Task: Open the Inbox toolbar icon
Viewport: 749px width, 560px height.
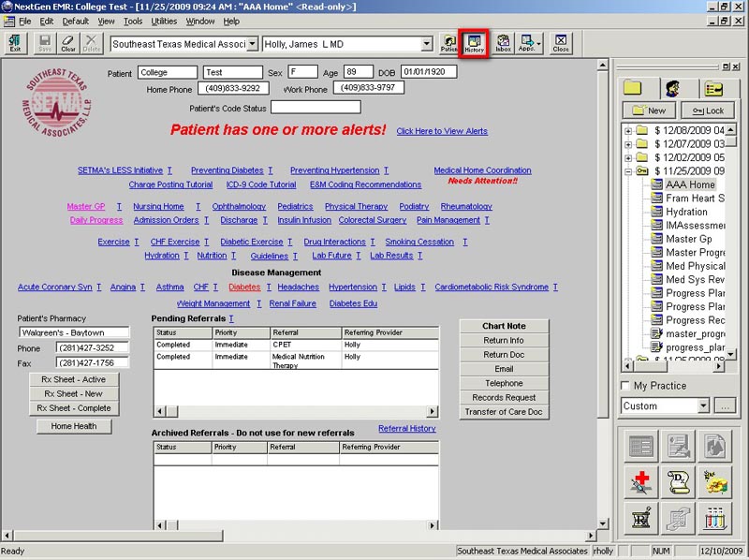Action: coord(503,43)
